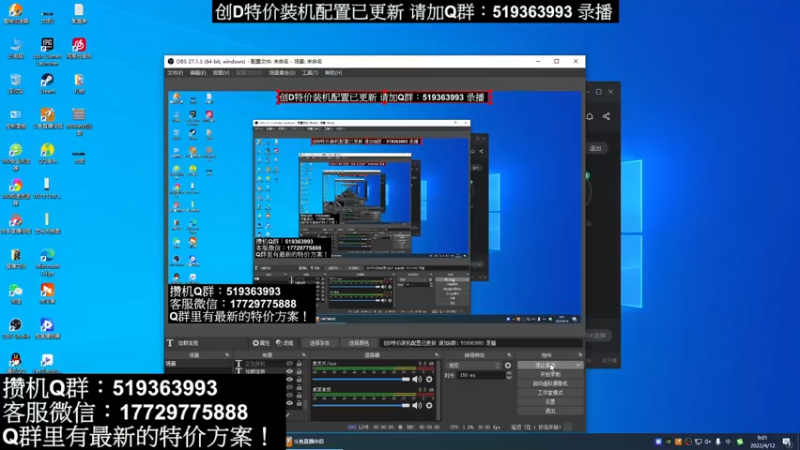Open 麦克风/Aux audio settings gear
Image resolution: width=800 pixels, height=450 pixels.
pos(429,380)
